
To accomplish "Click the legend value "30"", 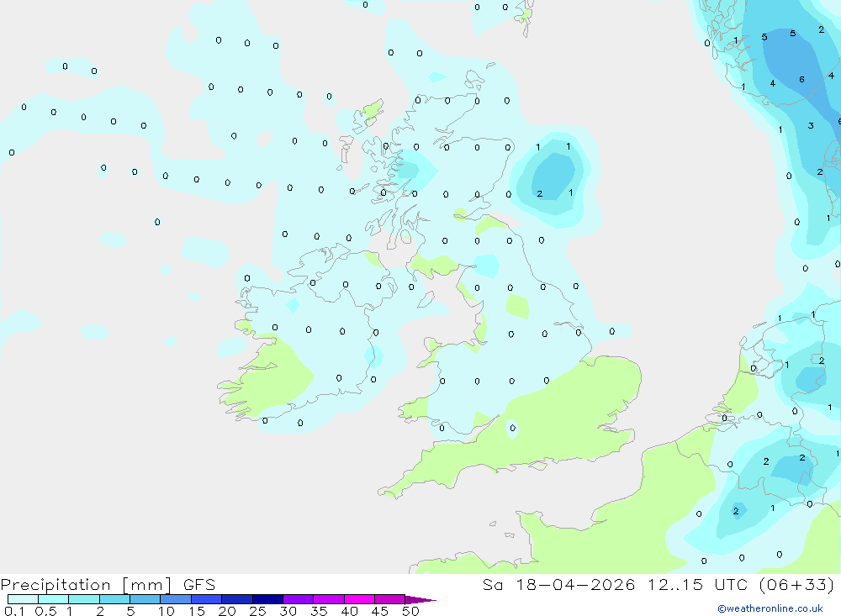I will point(288,611).
